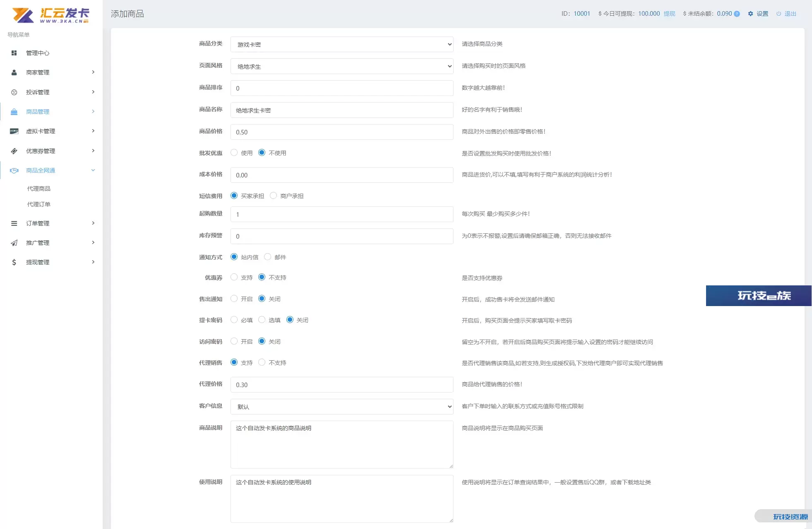Click the 虚拟卡管理 card icon
Viewport: 812px width, 529px height.
pyautogui.click(x=14, y=131)
